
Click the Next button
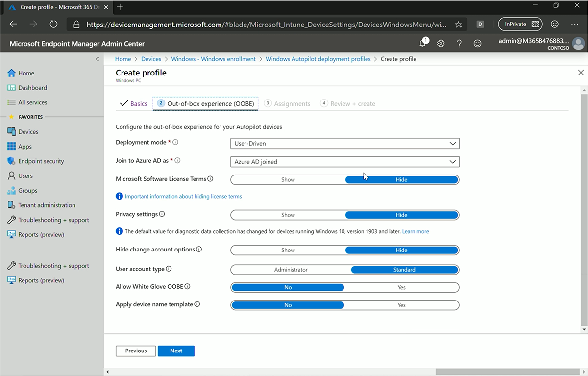176,351
